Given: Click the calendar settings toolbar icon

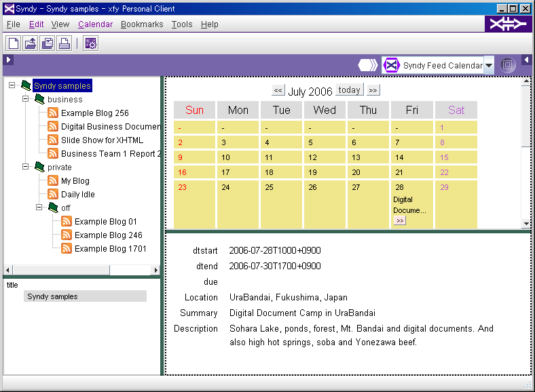Looking at the screenshot, I should (90, 43).
